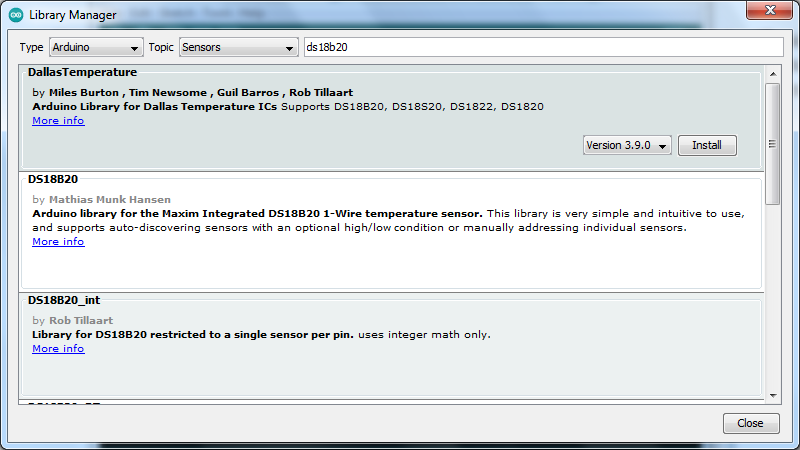Click the scrollbar down arrow
Screen dimensions: 800x450
[x=773, y=396]
